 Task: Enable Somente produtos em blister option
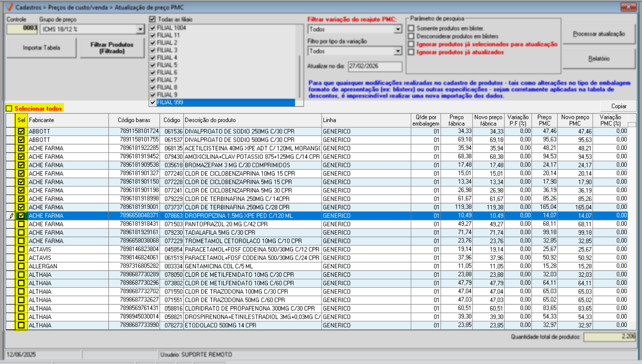tap(411, 28)
